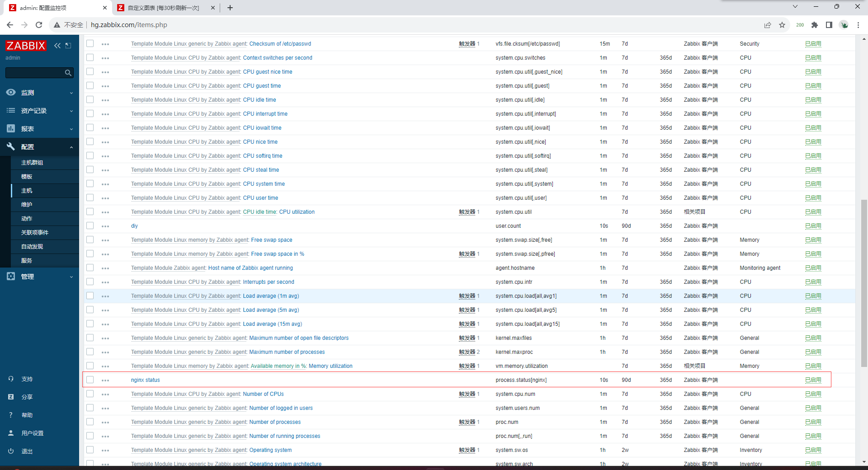
Task: Click the share page icon in address bar
Action: point(768,25)
